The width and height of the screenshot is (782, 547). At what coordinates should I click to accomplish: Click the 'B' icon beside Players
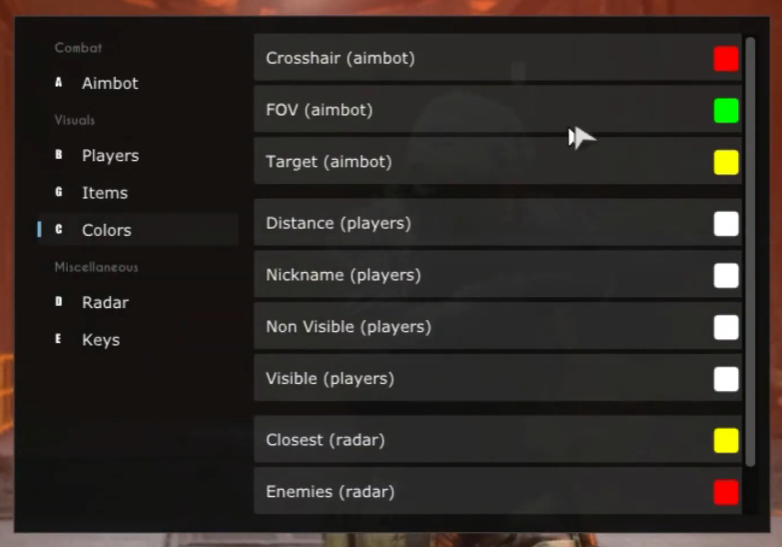coord(58,155)
